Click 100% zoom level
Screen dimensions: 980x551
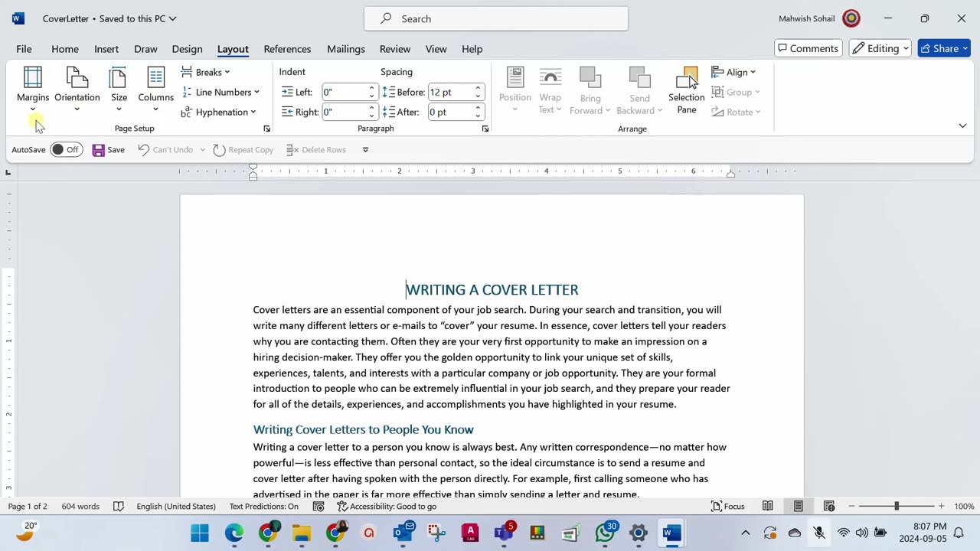pyautogui.click(x=964, y=506)
